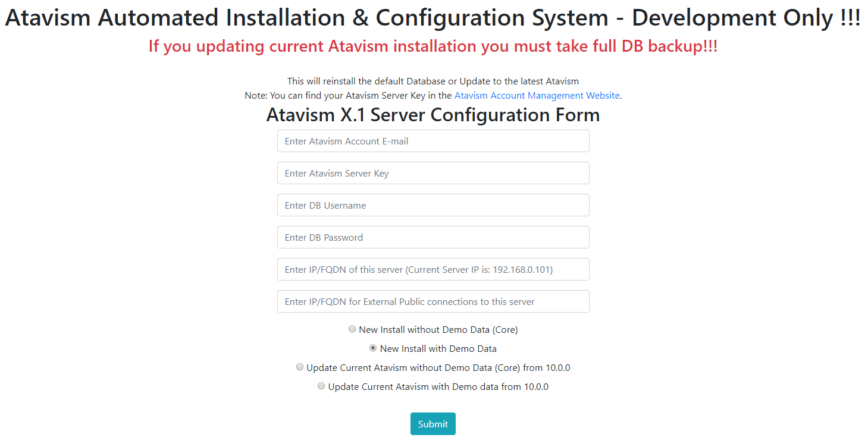
Task: Pick Update with Demo data radio button
Action: point(321,386)
